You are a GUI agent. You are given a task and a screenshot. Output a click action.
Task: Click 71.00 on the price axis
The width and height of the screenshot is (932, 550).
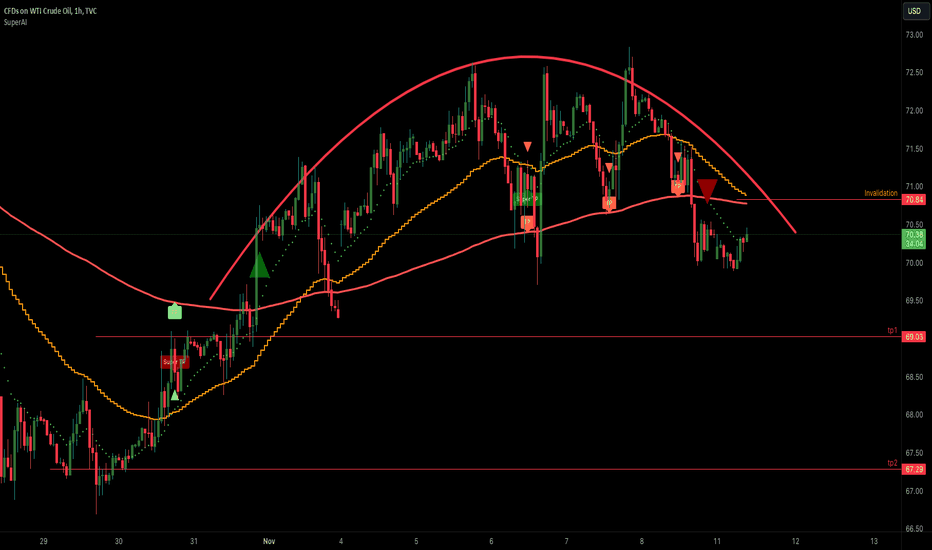(914, 187)
